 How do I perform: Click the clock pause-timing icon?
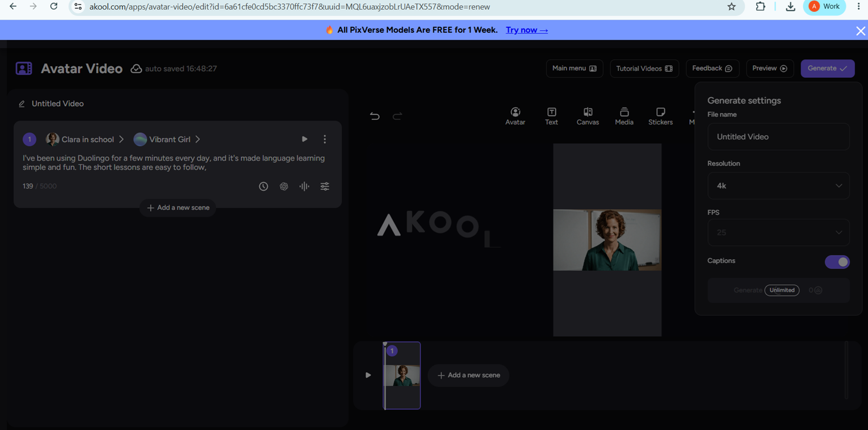263,186
